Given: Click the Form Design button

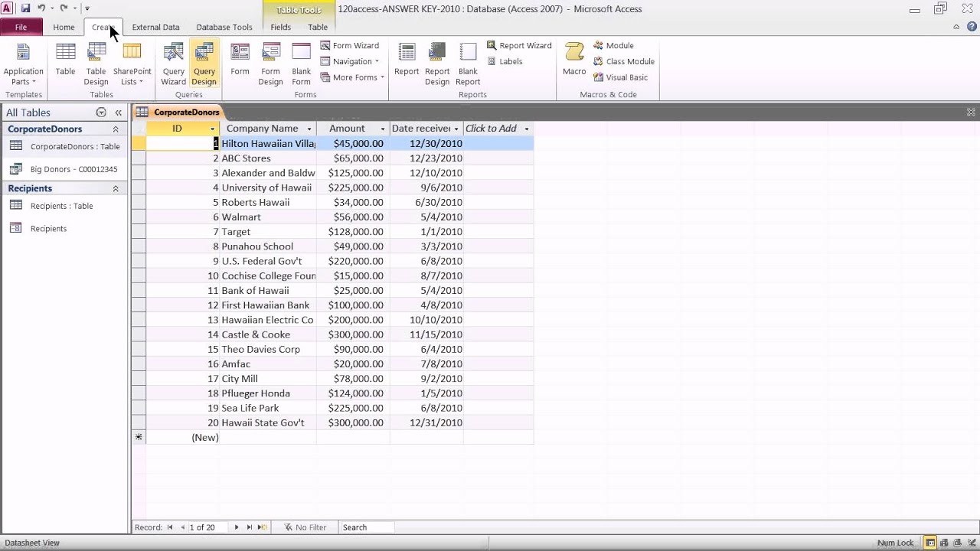Looking at the screenshot, I should click(x=270, y=64).
